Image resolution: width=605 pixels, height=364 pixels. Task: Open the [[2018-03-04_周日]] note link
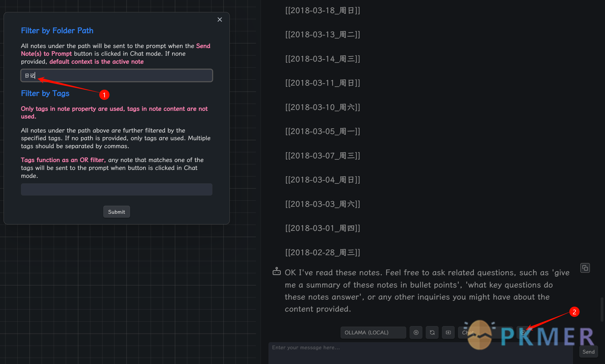[323, 180]
